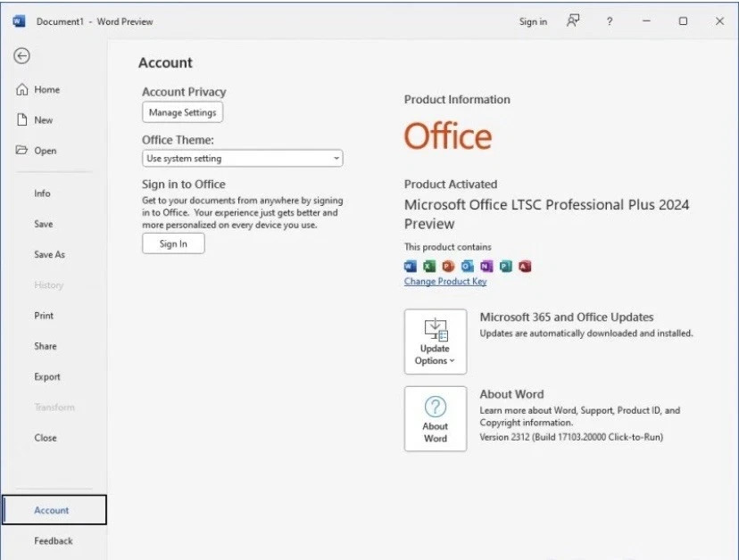Open Feedback in sidebar
The height and width of the screenshot is (560, 739).
coord(54,541)
